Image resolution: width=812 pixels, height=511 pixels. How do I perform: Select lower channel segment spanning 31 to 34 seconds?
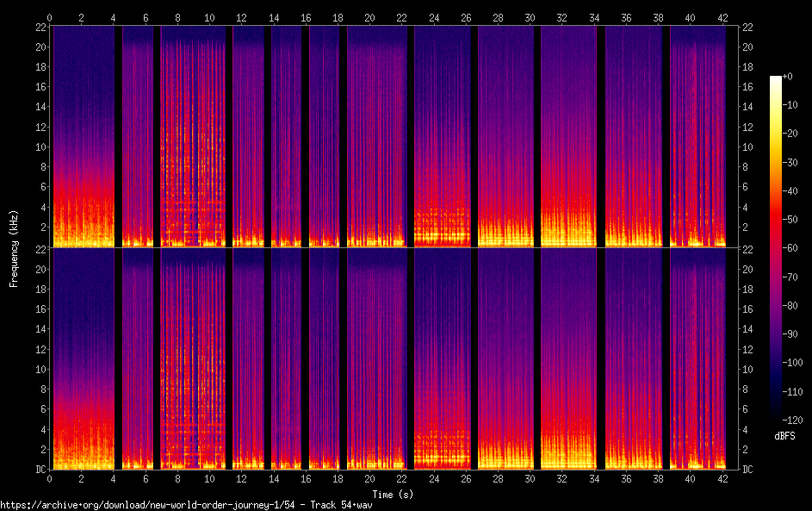tap(568, 358)
